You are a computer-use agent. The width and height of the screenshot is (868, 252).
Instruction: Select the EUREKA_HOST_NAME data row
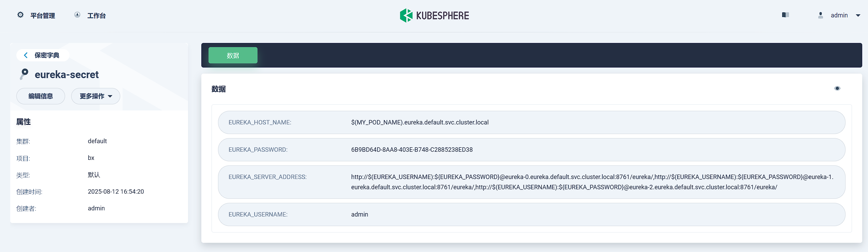coord(531,122)
